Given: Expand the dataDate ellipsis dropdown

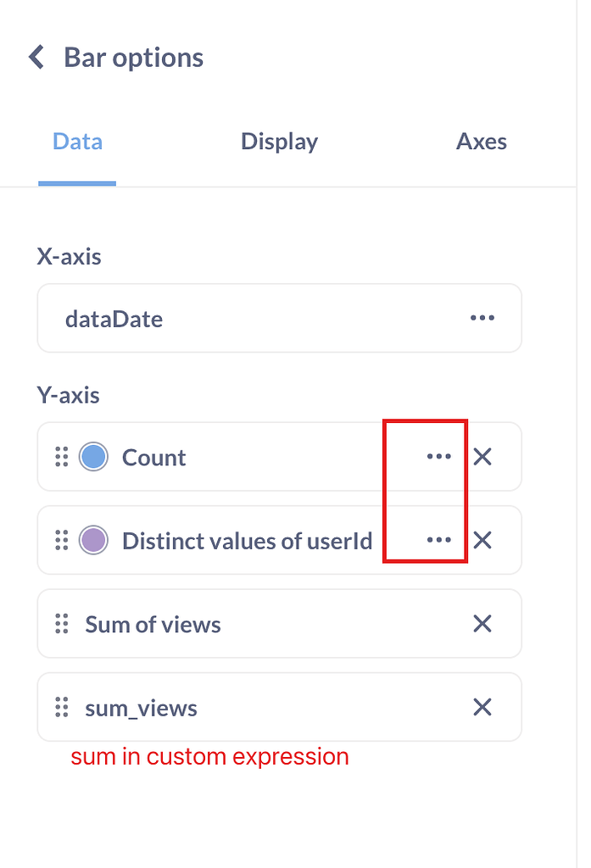Looking at the screenshot, I should tap(482, 318).
